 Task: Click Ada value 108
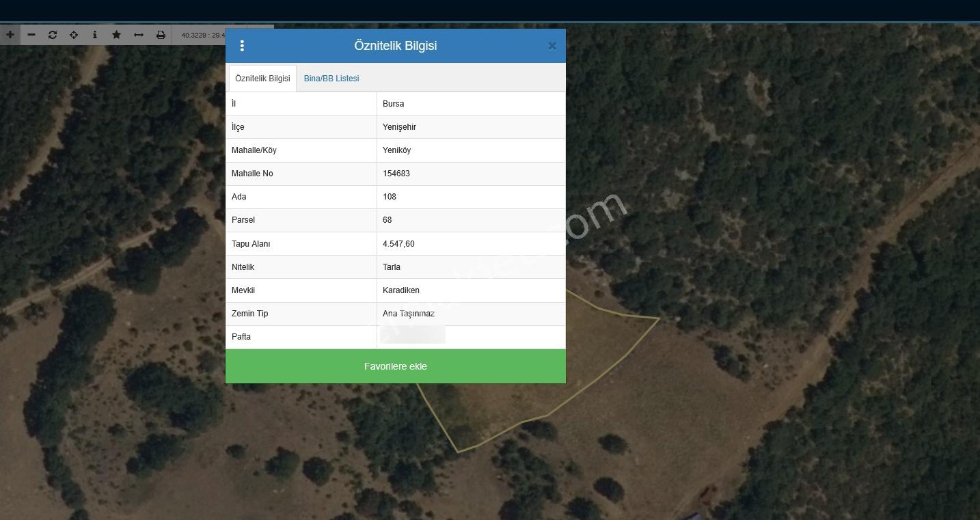[x=390, y=197]
